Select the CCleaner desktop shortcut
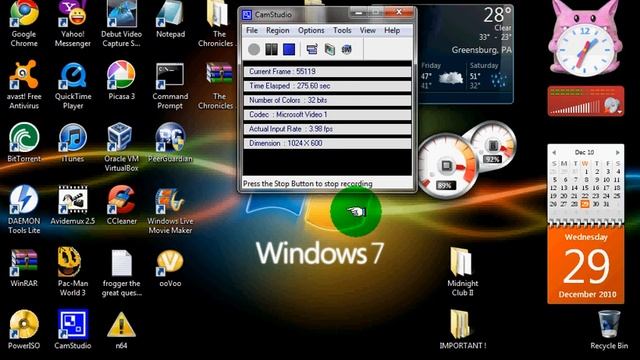The height and width of the screenshot is (360, 640). coord(121,205)
